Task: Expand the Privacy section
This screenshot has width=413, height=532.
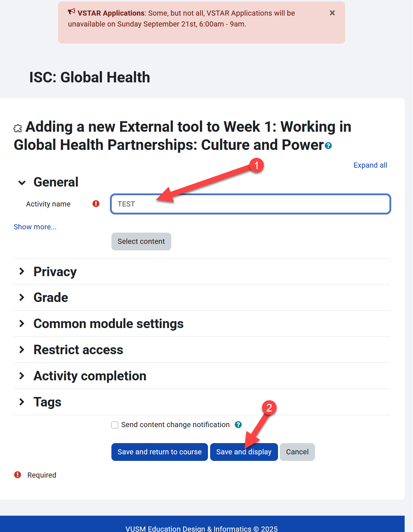Action: pyautogui.click(x=22, y=271)
